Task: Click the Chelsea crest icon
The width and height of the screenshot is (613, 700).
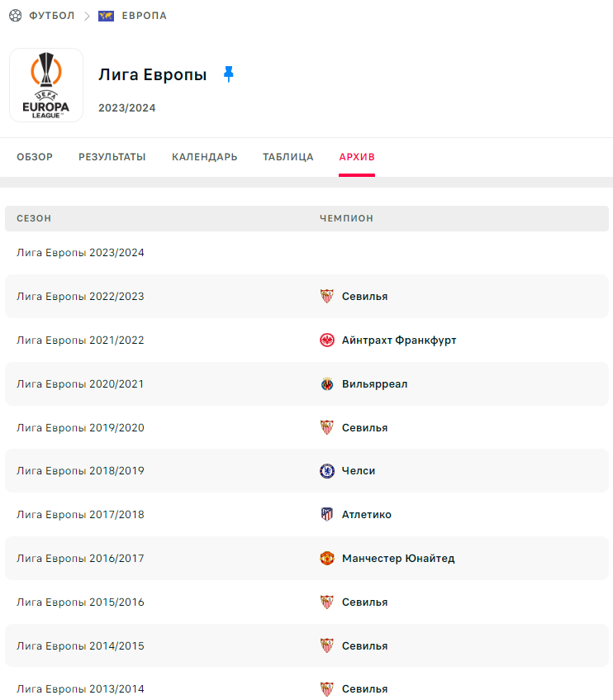Action: (327, 471)
